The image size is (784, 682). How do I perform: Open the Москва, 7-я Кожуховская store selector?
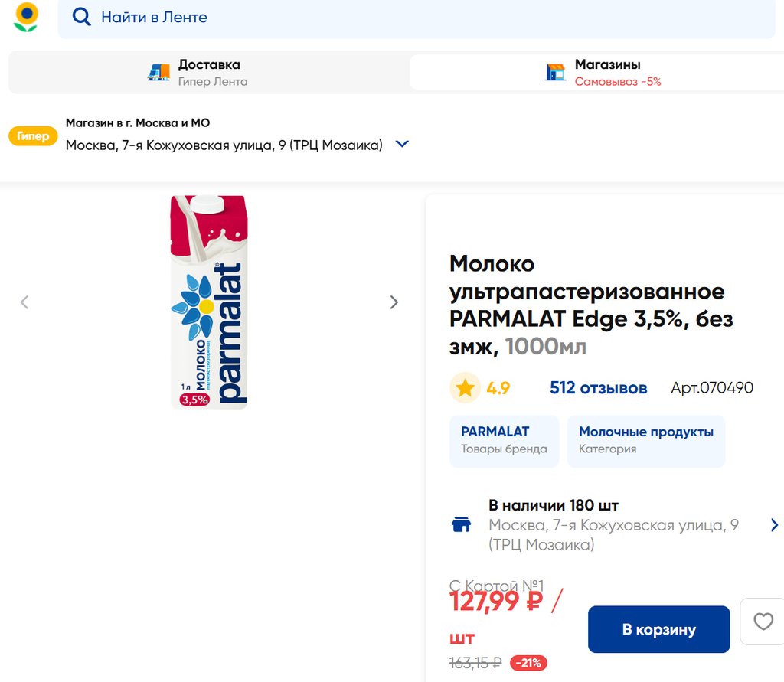click(x=224, y=145)
